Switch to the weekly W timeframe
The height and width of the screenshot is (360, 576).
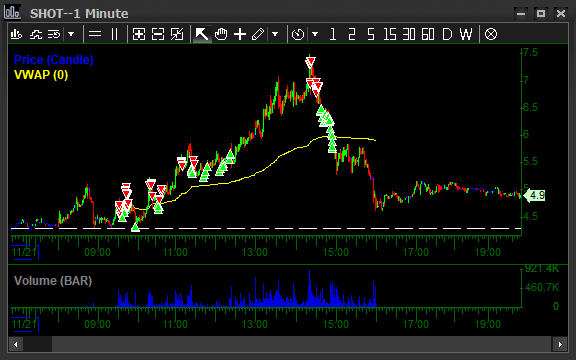coord(466,35)
